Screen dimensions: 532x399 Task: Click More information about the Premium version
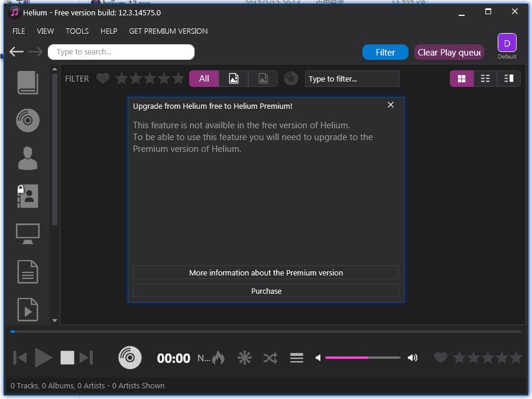[266, 273]
